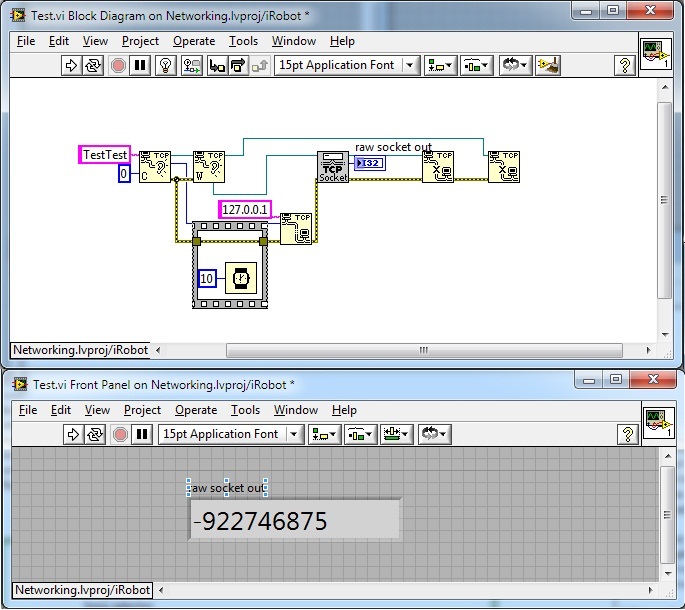
Task: Select first TCP Close Connection node
Action: (x=438, y=167)
